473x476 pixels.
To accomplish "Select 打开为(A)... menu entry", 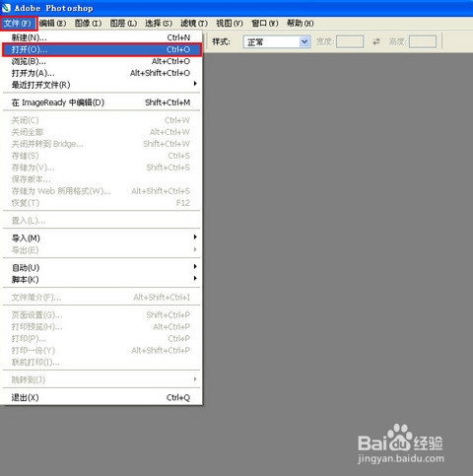I will pyautogui.click(x=101, y=73).
